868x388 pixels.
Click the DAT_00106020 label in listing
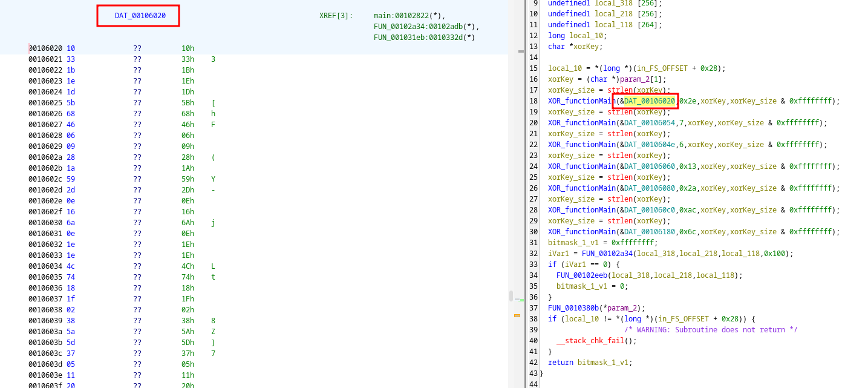pos(140,16)
